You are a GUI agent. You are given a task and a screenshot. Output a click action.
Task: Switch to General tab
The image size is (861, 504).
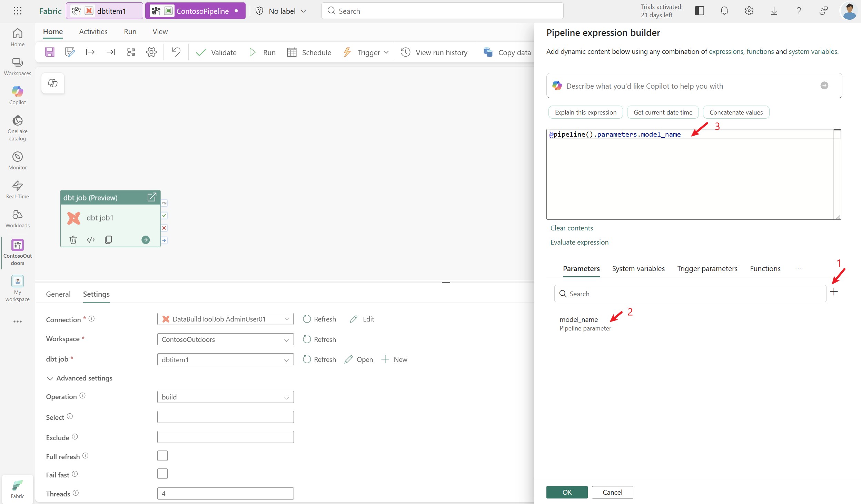pos(58,294)
